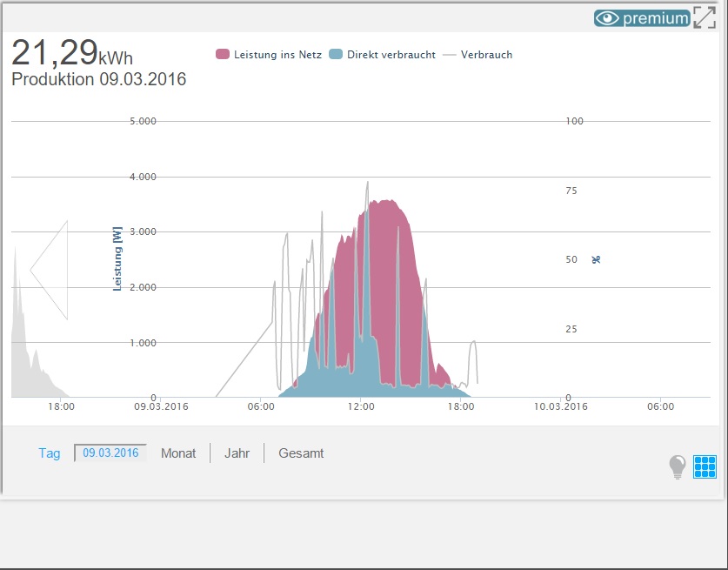Click the 10.03.2016 label on time axis
Image resolution: width=728 pixels, height=570 pixels.
tap(561, 406)
